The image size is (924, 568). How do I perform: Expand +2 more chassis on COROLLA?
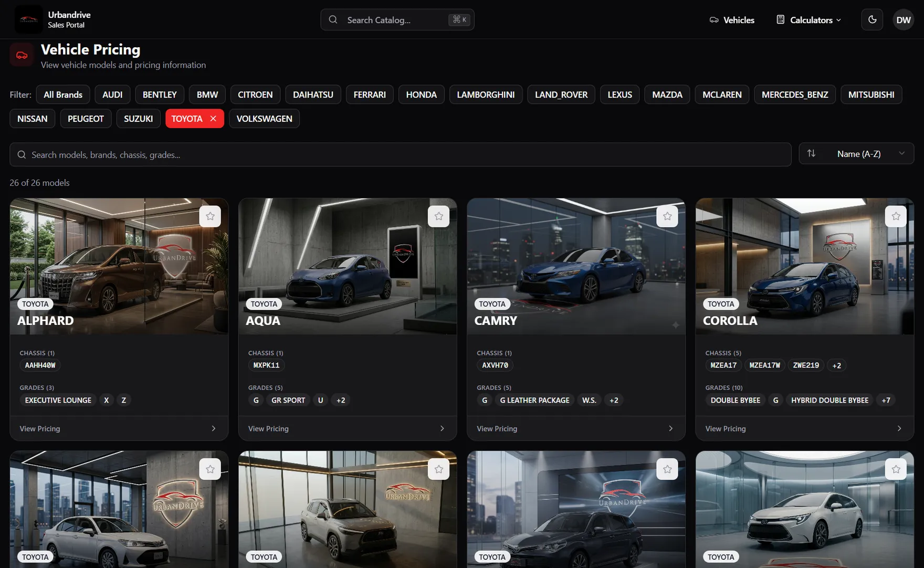click(836, 365)
